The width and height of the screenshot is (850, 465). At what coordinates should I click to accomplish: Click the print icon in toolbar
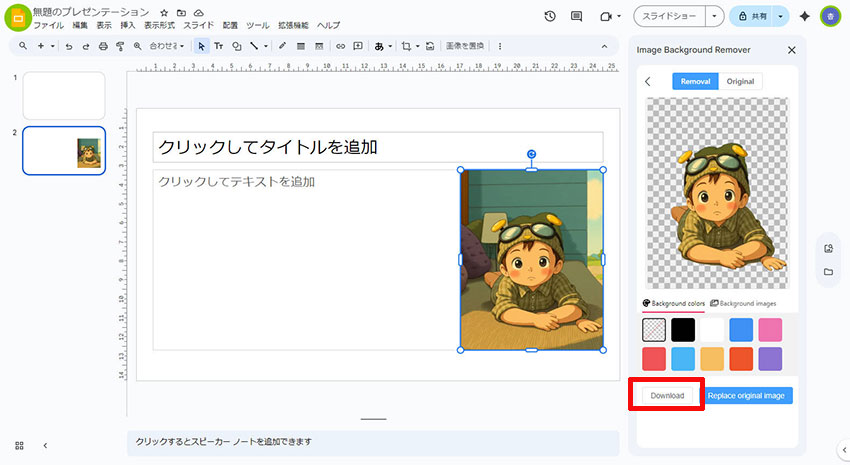[x=103, y=46]
